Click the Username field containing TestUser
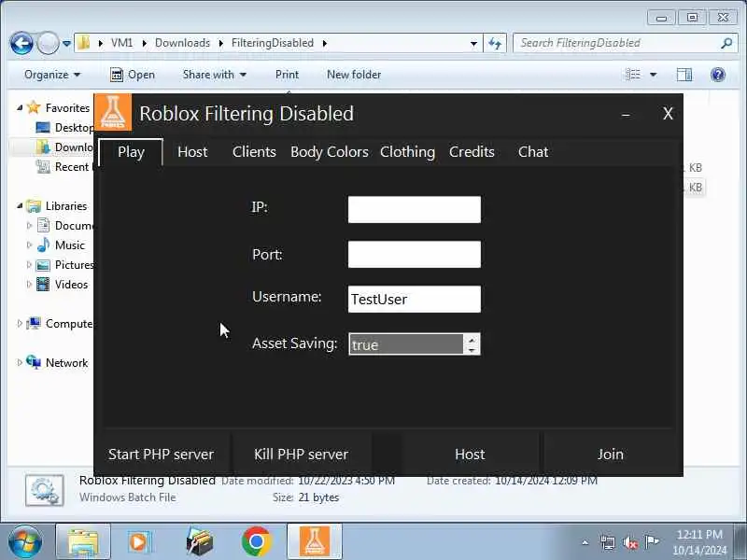747x560 pixels. coord(415,299)
